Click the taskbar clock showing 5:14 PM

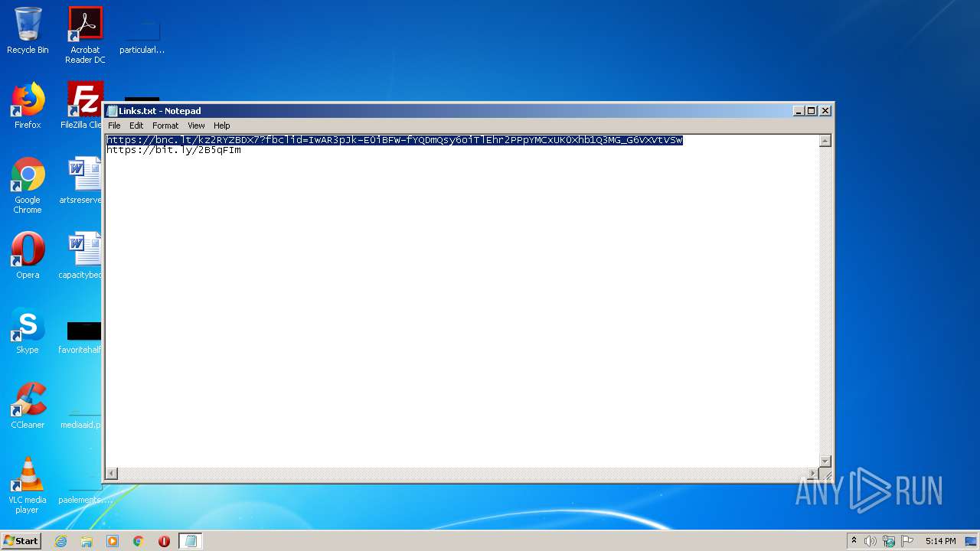point(940,541)
